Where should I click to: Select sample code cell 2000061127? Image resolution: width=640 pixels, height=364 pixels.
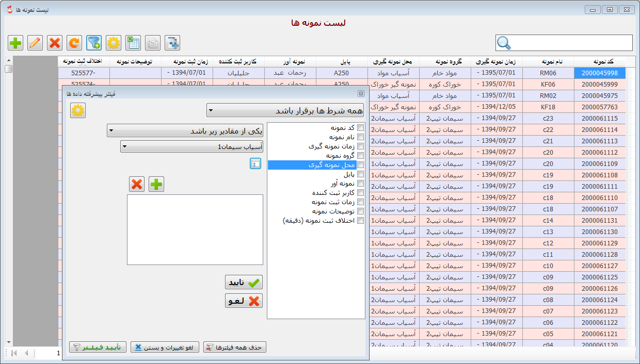coord(600,266)
